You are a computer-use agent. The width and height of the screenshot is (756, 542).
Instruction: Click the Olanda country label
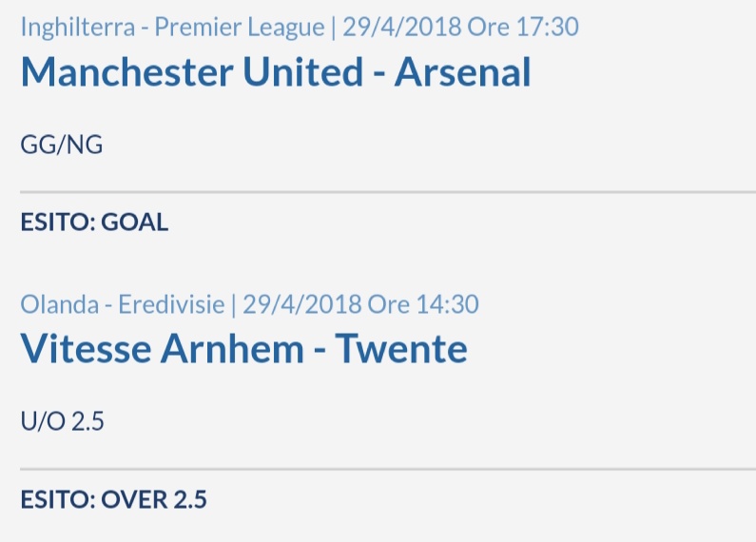(60, 304)
